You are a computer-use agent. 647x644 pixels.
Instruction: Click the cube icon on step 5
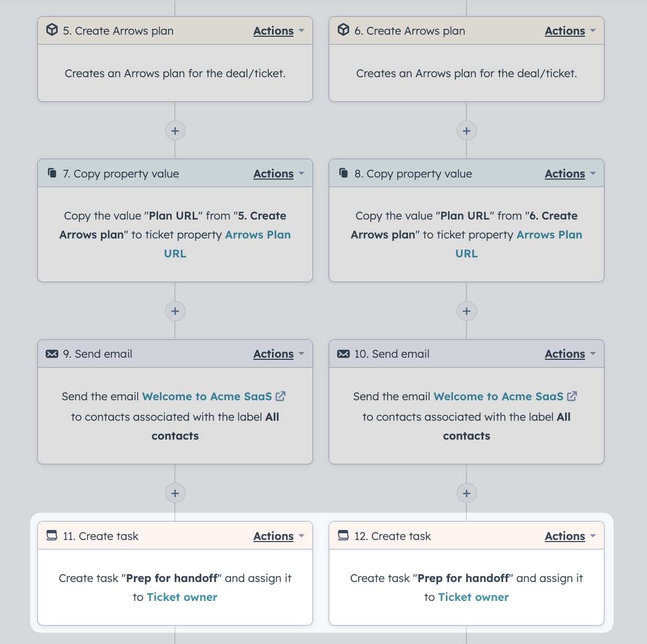click(x=52, y=30)
